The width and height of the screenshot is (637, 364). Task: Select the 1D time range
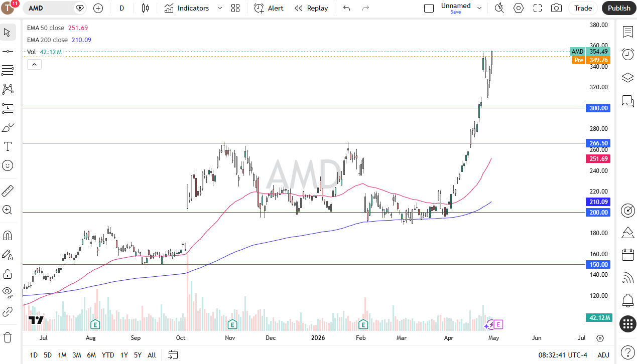pos(34,355)
